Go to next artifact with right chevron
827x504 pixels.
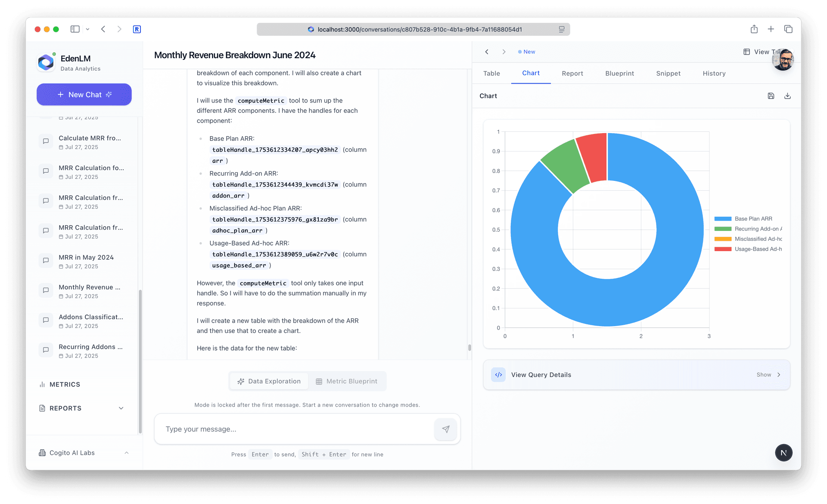pos(504,52)
